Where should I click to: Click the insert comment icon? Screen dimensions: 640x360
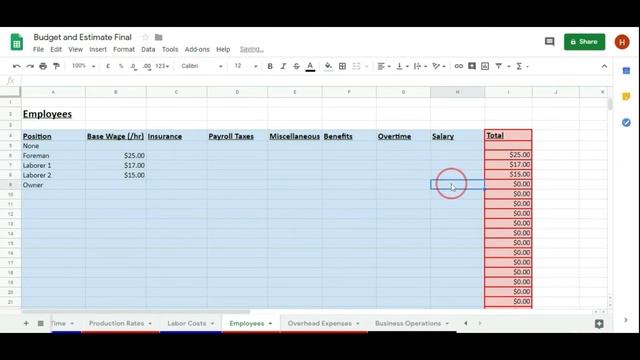(x=472, y=66)
